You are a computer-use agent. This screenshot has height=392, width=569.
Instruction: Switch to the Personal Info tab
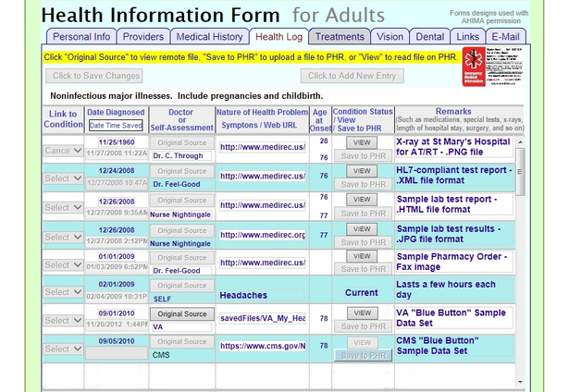coord(81,37)
